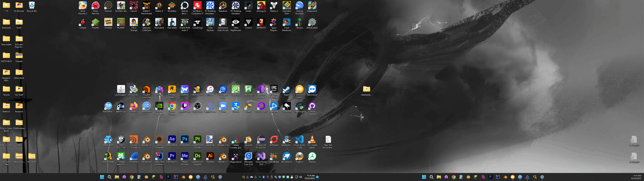Select the Substance 3D Painter icon
Viewport: 644px width, 181px height.
tap(198, 142)
